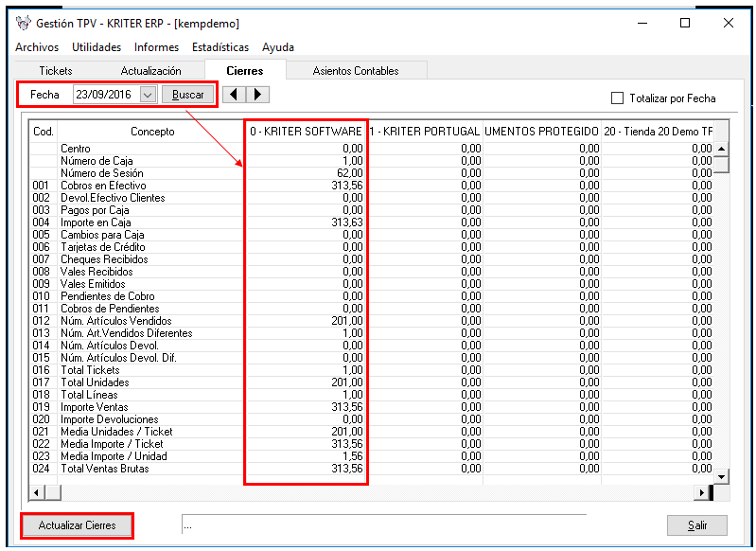Switch to the Asientos Contables tab

pyautogui.click(x=356, y=70)
